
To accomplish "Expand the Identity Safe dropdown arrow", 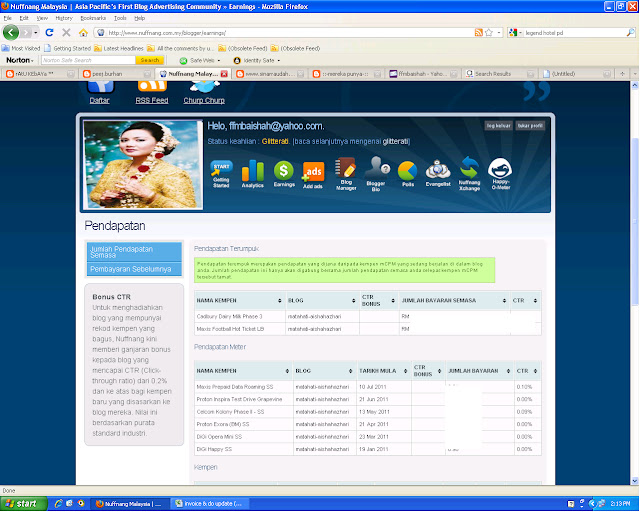I will tap(279, 60).
